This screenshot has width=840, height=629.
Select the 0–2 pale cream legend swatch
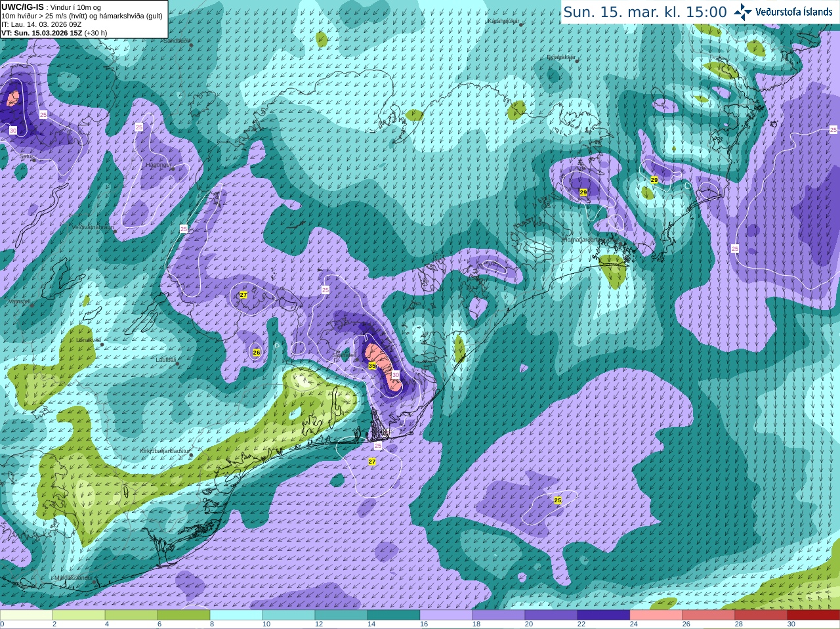26,615
